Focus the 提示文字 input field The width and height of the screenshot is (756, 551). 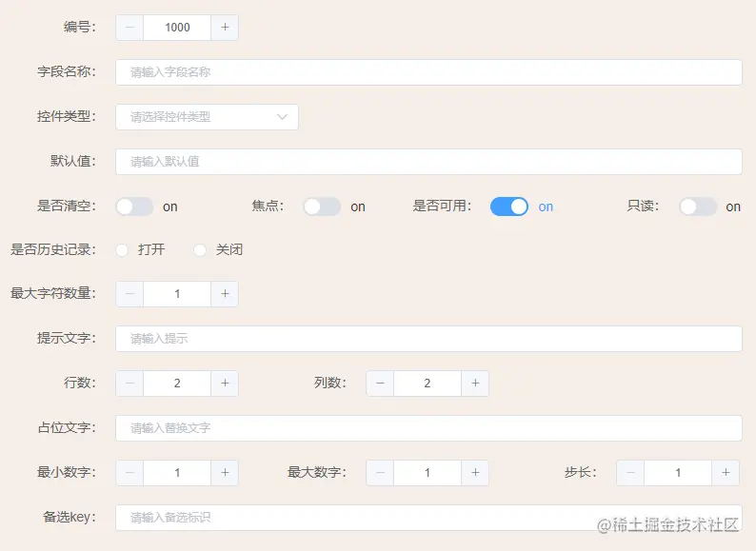(x=428, y=339)
